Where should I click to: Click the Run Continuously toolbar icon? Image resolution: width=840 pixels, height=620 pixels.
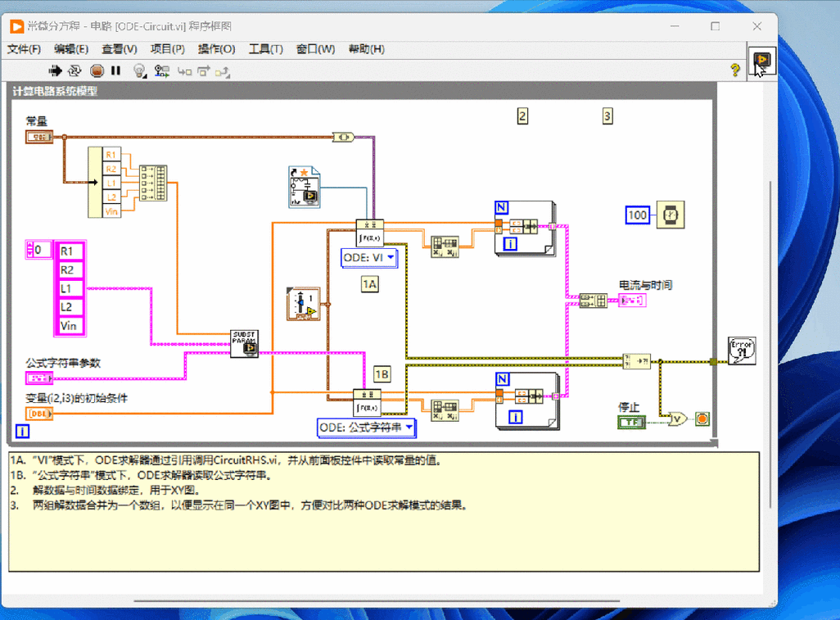pos(74,70)
